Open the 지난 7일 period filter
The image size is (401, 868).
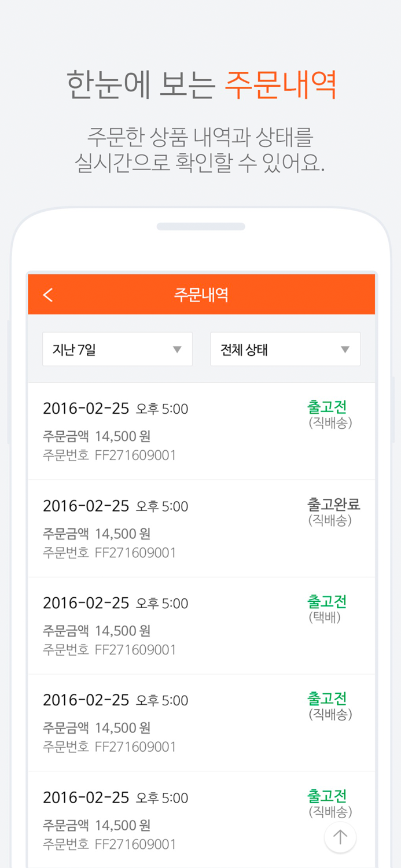(117, 350)
